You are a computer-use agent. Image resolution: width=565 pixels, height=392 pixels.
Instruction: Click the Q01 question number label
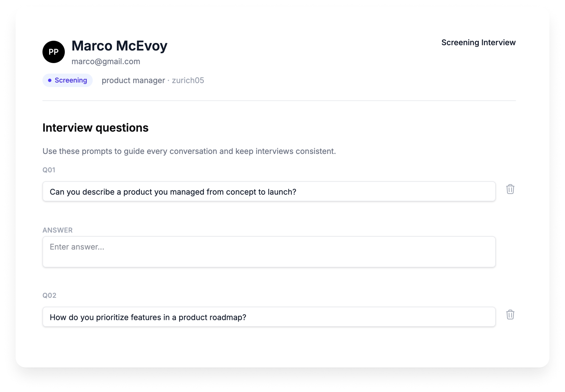[x=49, y=170]
